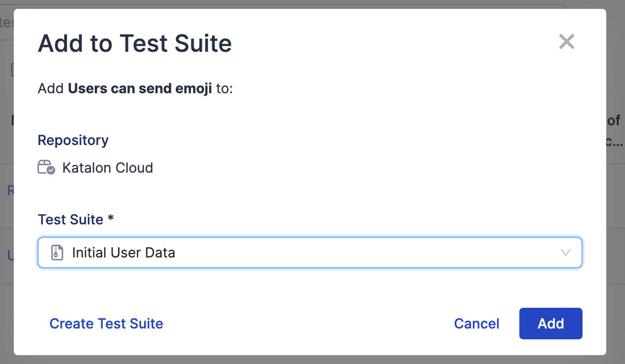Screen dimensions: 625x364
Task: Dismiss the dialog with the X button
Action: (566, 41)
